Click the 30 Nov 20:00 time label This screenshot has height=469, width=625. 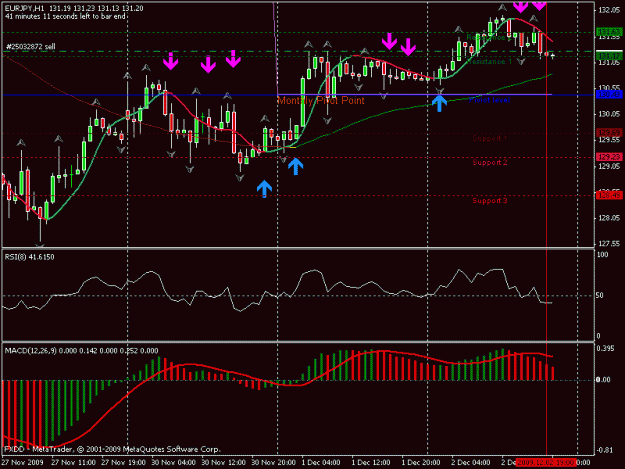point(273,463)
